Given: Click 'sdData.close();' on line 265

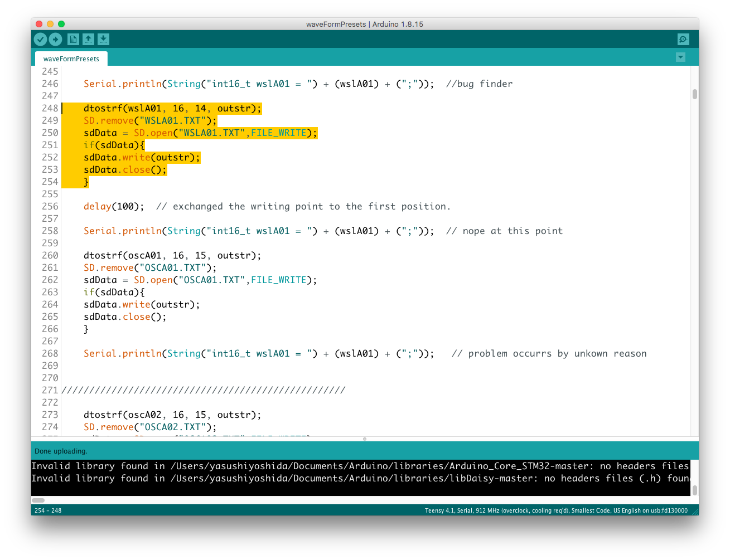Looking at the screenshot, I should click(125, 316).
